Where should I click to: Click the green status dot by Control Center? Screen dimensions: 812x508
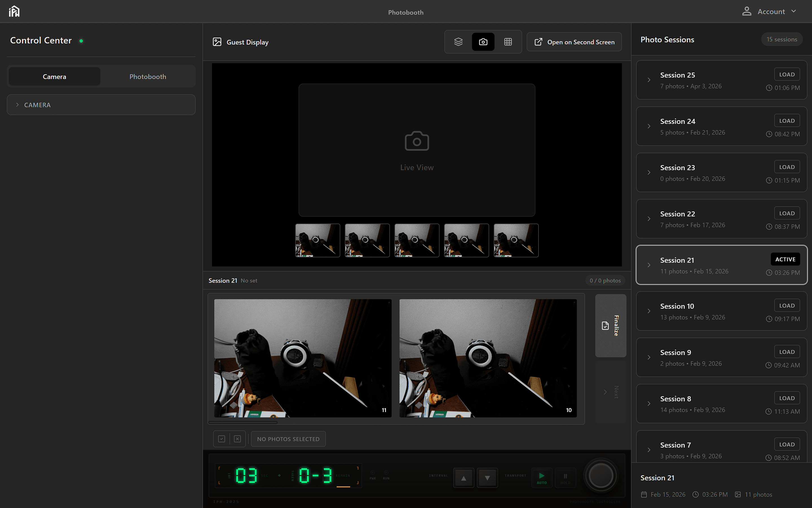pos(81,41)
